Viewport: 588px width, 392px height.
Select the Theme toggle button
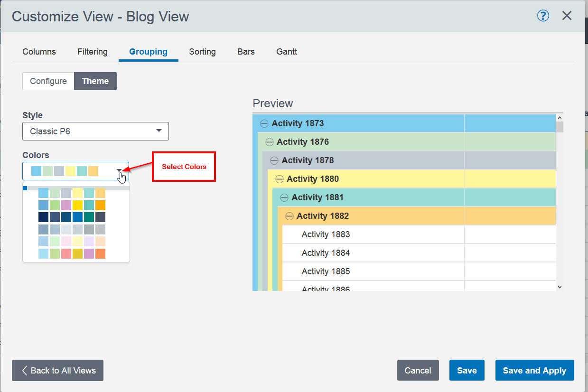click(x=95, y=81)
